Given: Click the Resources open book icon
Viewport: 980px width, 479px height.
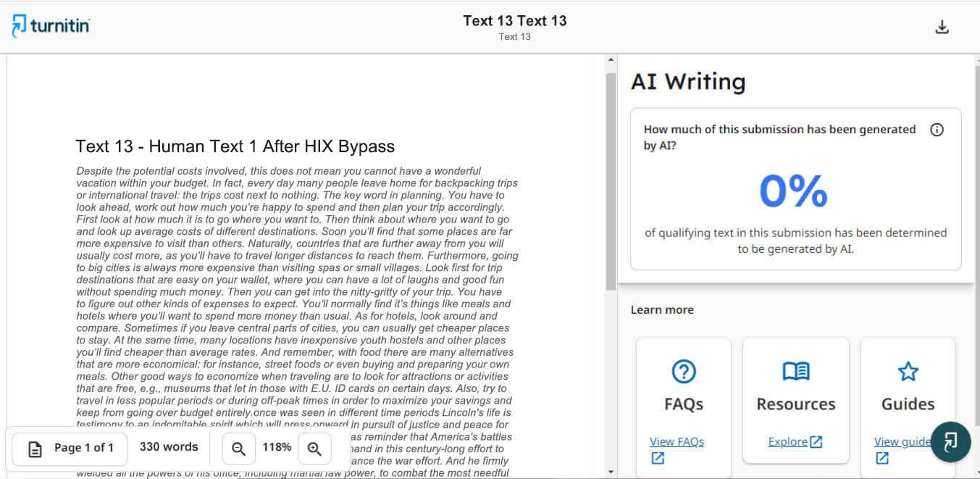Looking at the screenshot, I should tap(795, 372).
